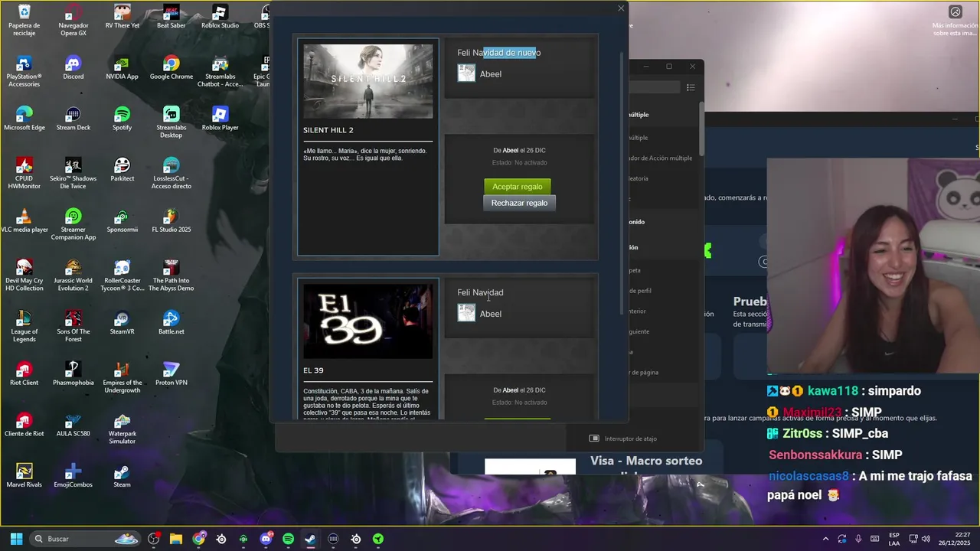Launch the Proton VPN shortcut

point(171,374)
